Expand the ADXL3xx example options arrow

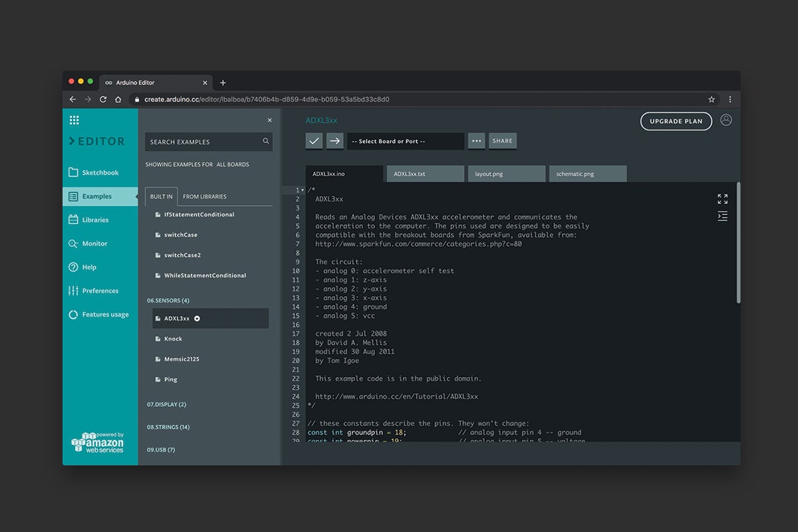tap(197, 319)
